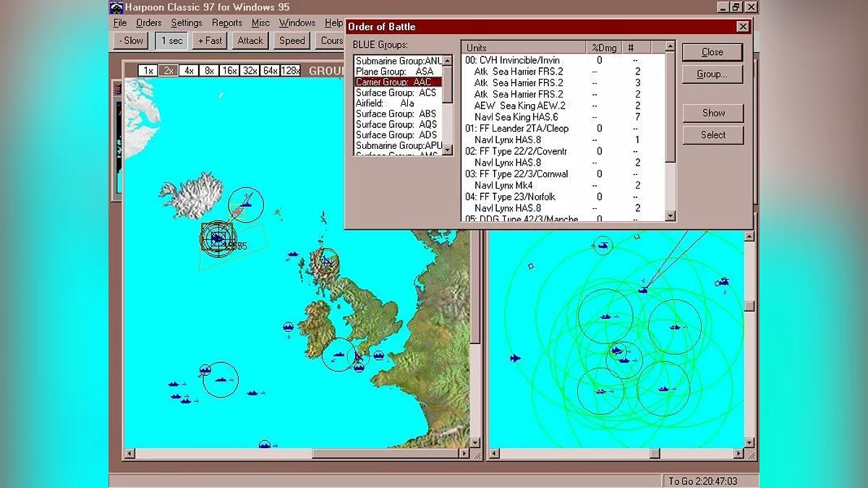Open the Windows menu
The height and width of the screenshot is (488, 868).
(297, 23)
